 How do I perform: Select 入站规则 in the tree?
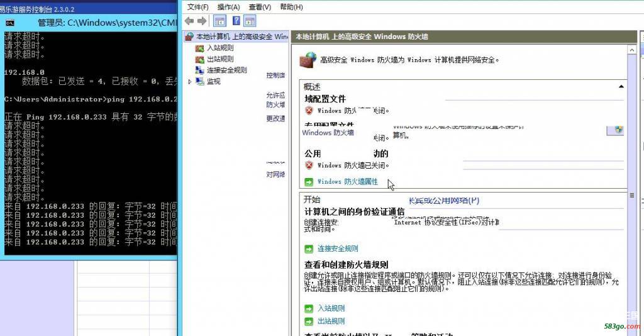coord(220,48)
